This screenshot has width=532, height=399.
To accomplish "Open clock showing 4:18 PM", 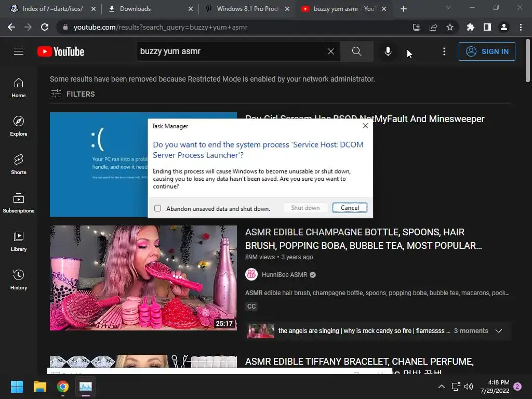I will pyautogui.click(x=495, y=387).
